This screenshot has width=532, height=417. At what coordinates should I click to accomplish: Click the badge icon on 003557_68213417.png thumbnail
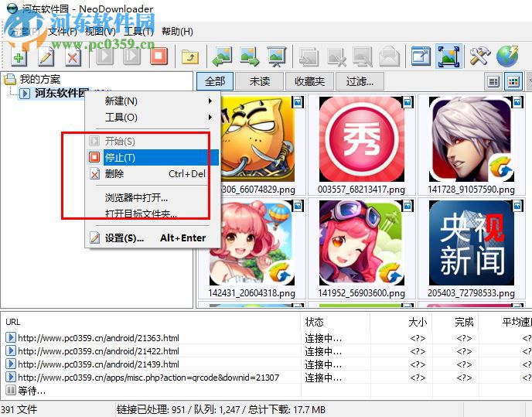point(408,102)
